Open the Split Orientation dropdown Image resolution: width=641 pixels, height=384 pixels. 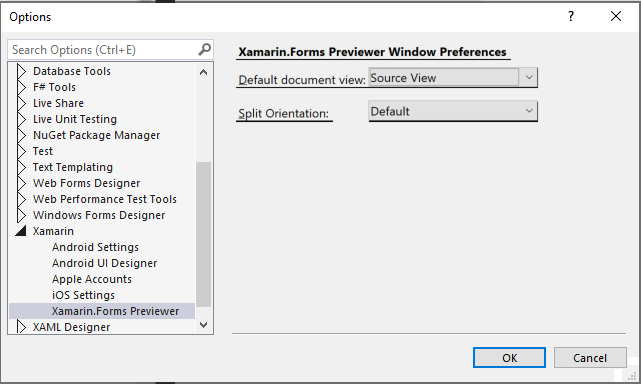point(453,111)
